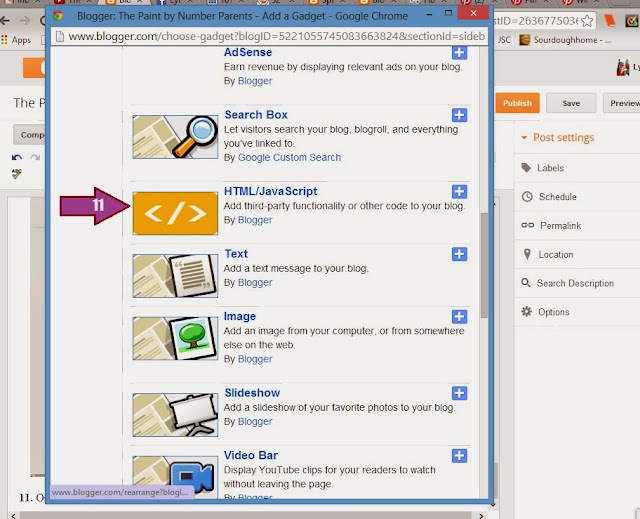Collapse the Post settings section
The height and width of the screenshot is (519, 640).
click(558, 138)
